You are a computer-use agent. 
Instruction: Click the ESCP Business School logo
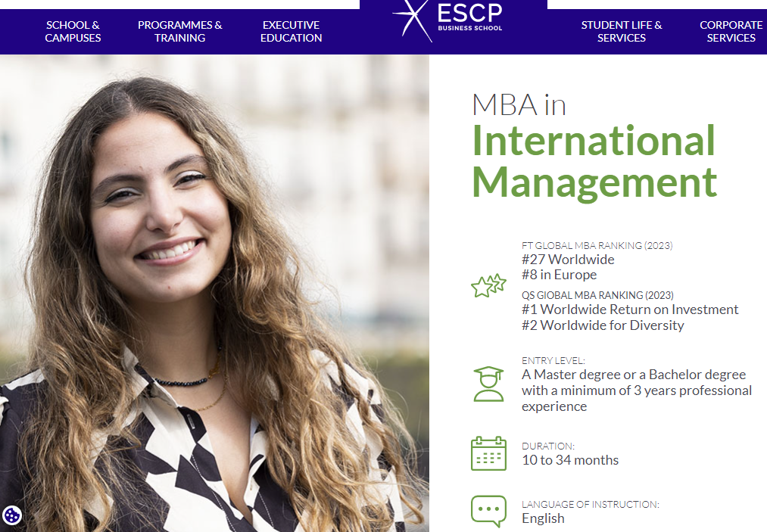point(448,20)
